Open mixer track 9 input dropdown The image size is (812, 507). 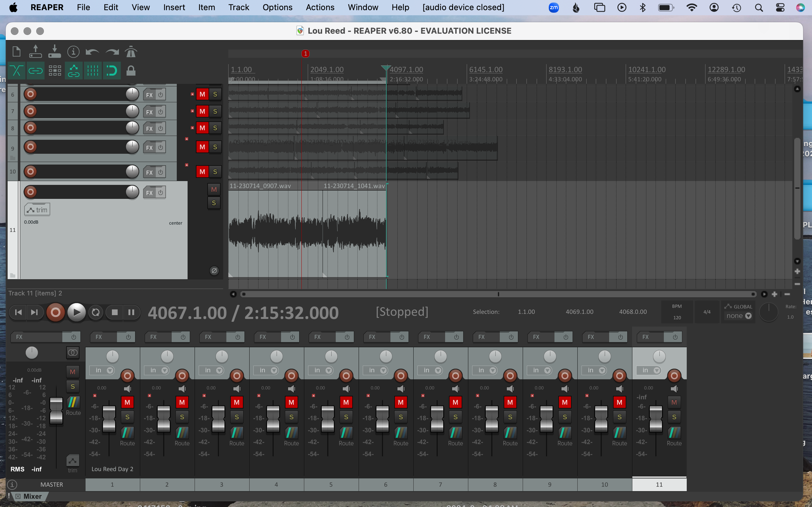(x=540, y=370)
